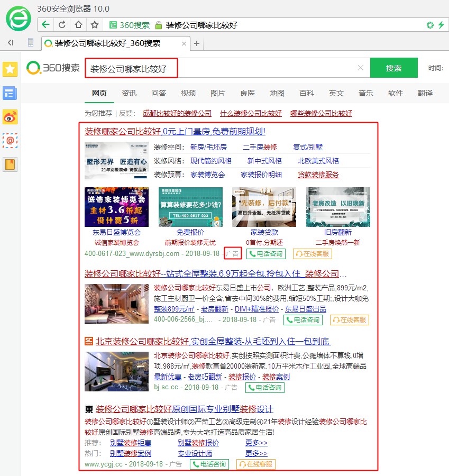
Task: Open result 原创国际专业别墅装修设计
Action: coord(185,409)
